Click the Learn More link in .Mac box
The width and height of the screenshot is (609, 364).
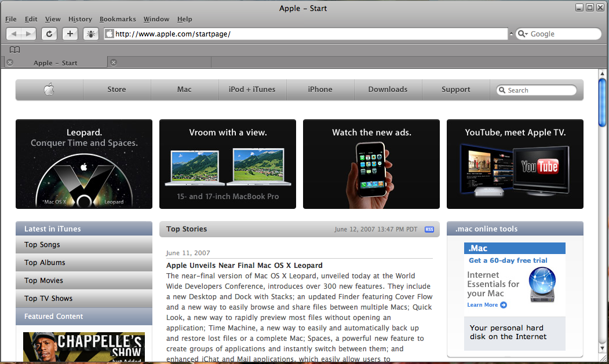pos(482,305)
